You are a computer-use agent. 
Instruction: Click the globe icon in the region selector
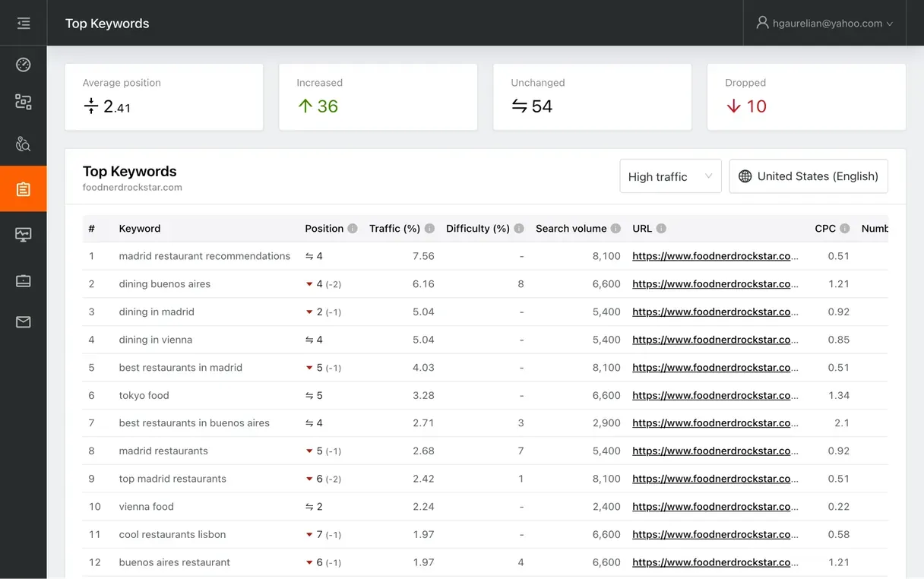(744, 176)
